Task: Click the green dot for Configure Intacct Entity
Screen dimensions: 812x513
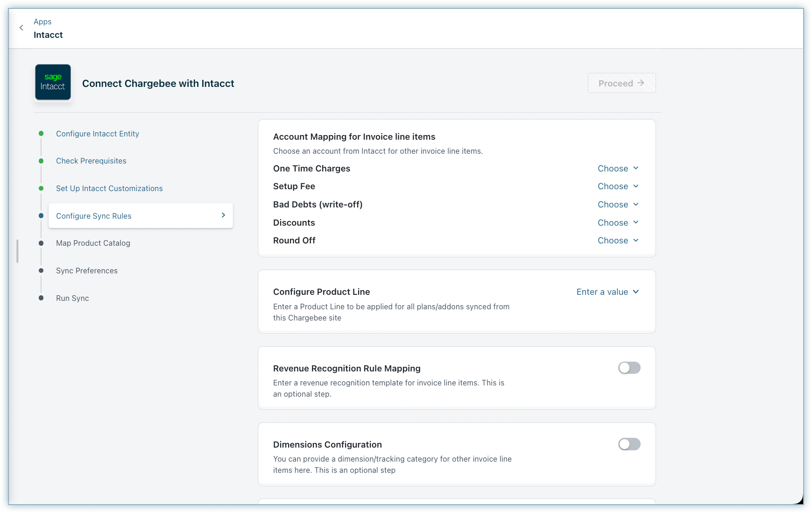Action: (41, 134)
